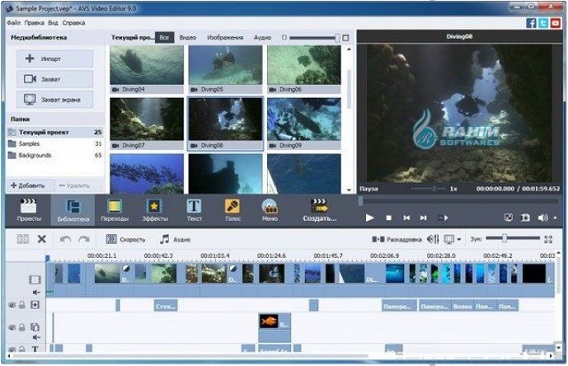The height and width of the screenshot is (366, 568).
Task: Toggle eye visibility on overlay track
Action: pos(12,327)
